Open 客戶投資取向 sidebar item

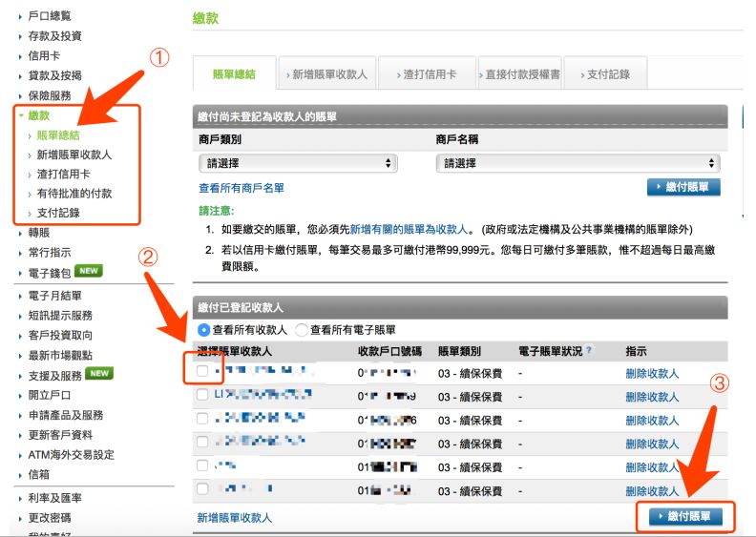pyautogui.click(x=60, y=335)
